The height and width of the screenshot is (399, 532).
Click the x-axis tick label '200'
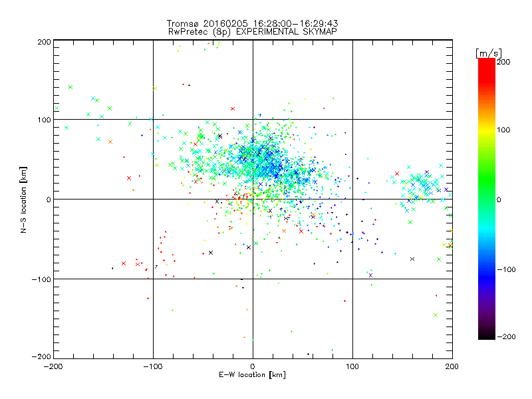tap(452, 367)
